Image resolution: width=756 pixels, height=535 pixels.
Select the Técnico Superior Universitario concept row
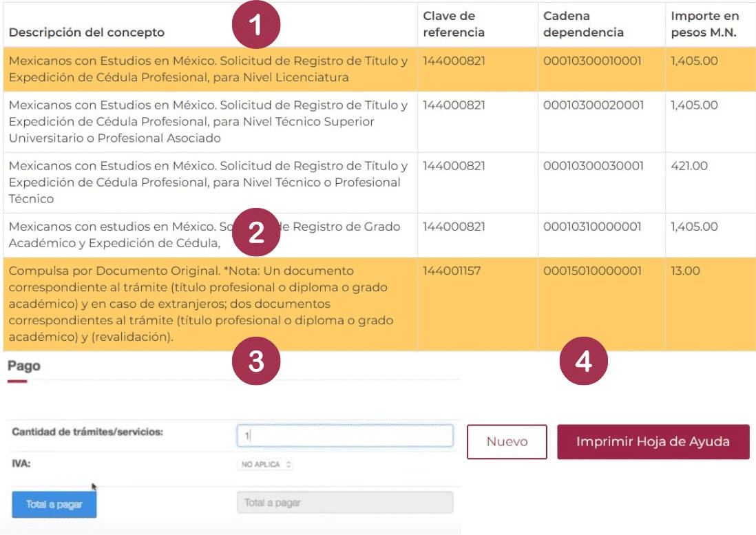point(207,122)
